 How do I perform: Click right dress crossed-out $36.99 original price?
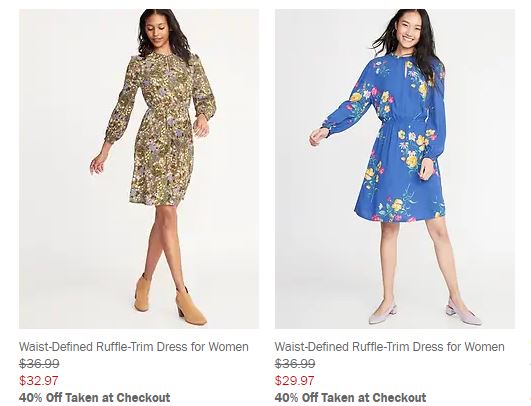click(295, 364)
